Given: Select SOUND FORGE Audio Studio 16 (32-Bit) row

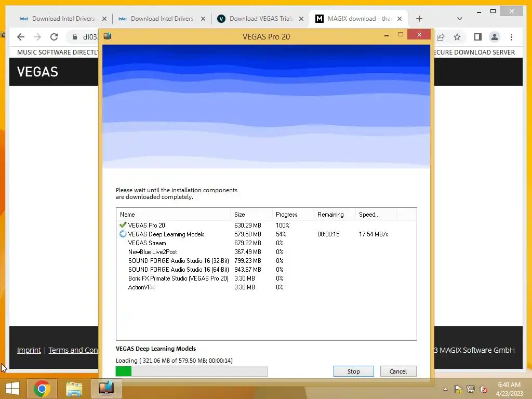Looking at the screenshot, I should coord(266,261).
